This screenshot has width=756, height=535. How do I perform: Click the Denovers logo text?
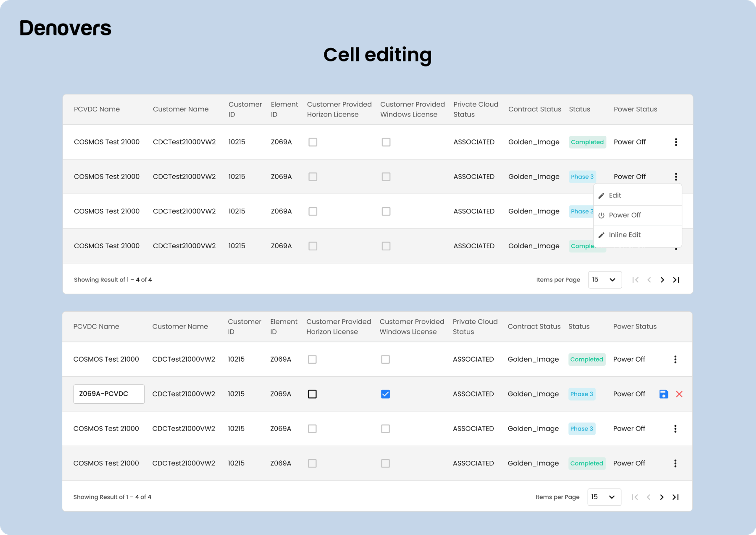coord(65,28)
